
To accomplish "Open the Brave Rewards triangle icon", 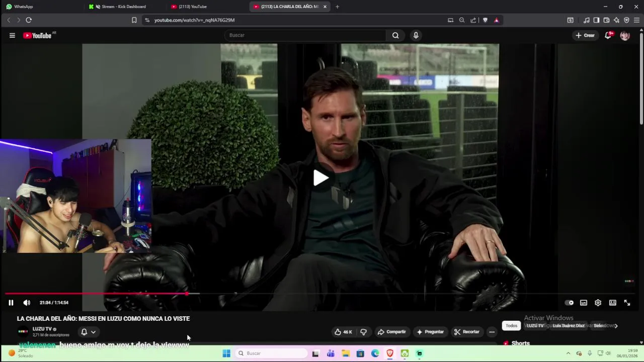I will click(497, 20).
